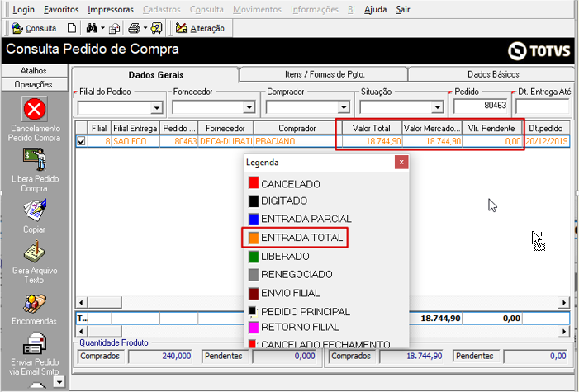Click Cancelamento Pedido Compra red X icon
Image resolution: width=579 pixels, height=392 pixels.
(x=35, y=109)
